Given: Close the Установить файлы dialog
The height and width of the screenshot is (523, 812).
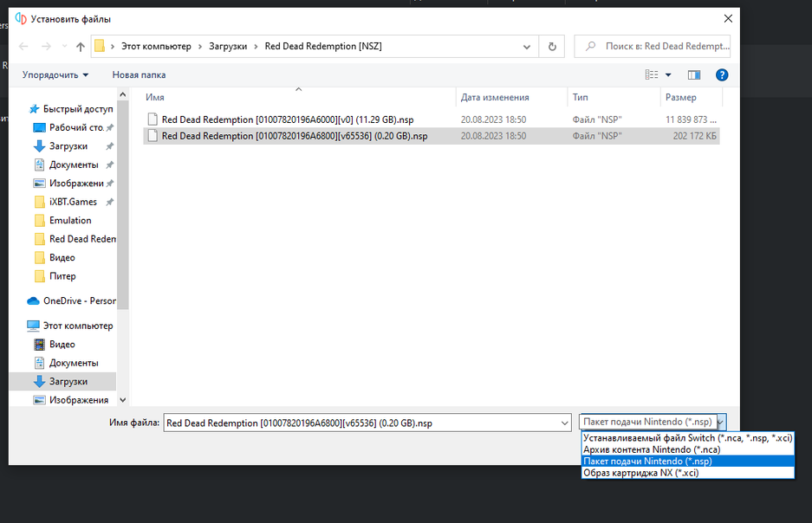Looking at the screenshot, I should pos(728,19).
